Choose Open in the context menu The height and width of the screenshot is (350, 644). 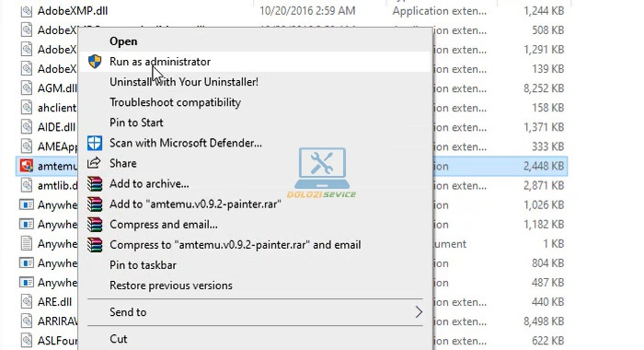click(x=123, y=41)
